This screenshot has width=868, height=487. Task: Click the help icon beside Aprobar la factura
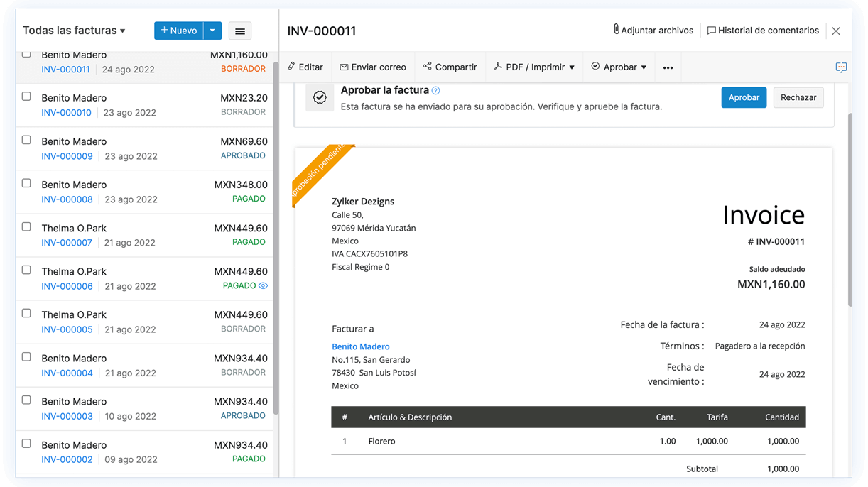point(436,91)
